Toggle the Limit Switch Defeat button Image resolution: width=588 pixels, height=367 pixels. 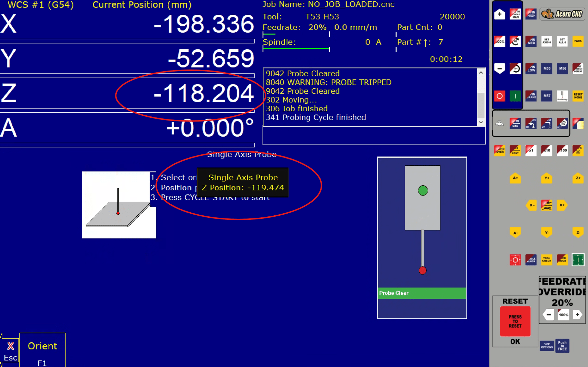pos(578,68)
